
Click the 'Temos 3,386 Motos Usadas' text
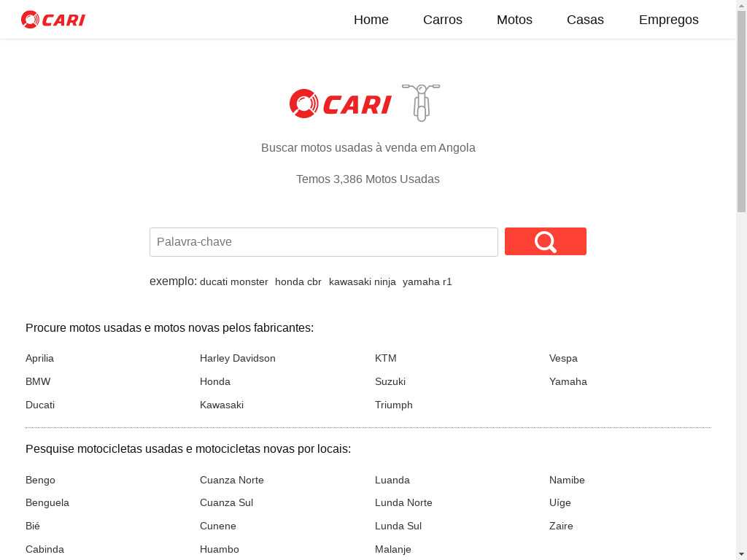368,179
